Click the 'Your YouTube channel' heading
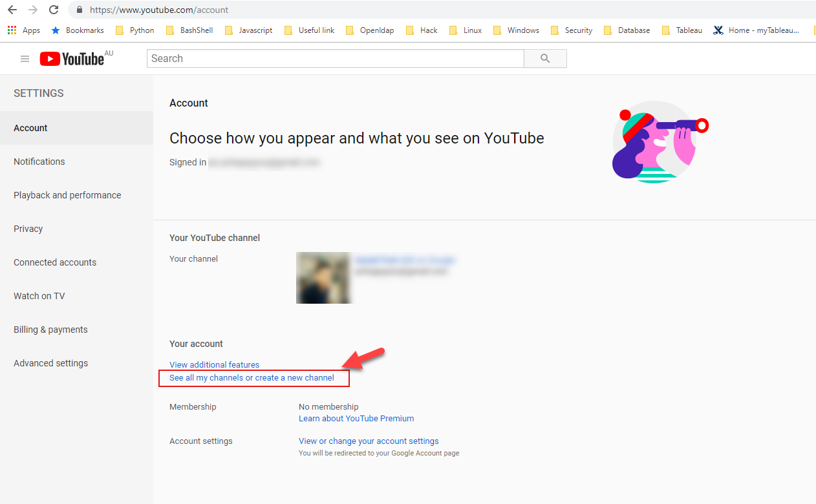Viewport: 816px width, 504px height. (x=215, y=238)
